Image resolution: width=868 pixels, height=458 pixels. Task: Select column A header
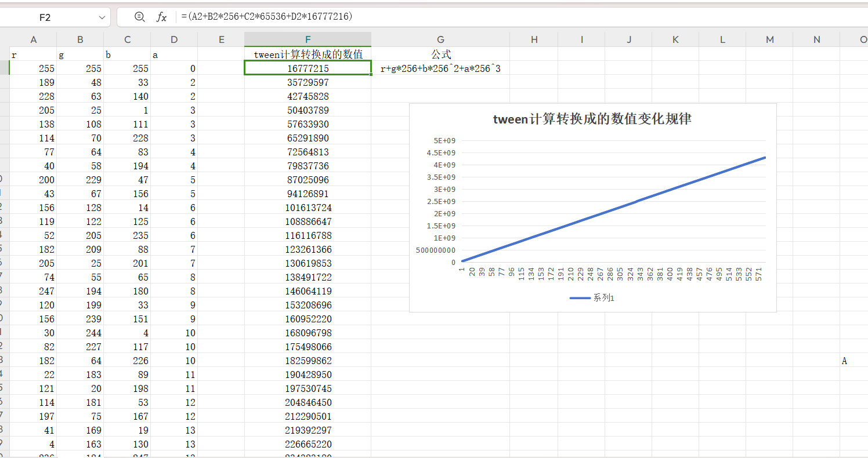coord(33,39)
